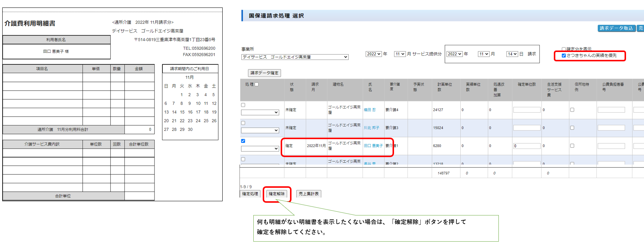Enable the 確定分を表示 checkbox
The image size is (644, 248).
click(564, 49)
